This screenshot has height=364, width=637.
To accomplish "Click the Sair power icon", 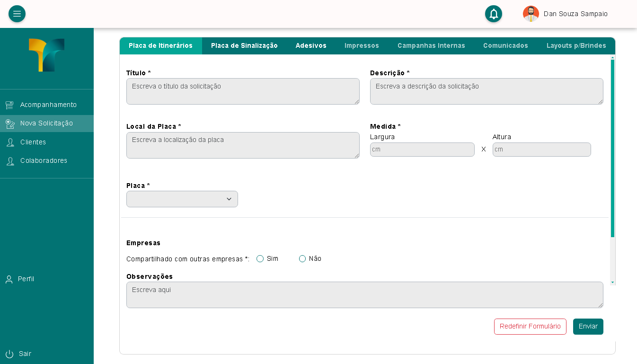I will tap(9, 354).
